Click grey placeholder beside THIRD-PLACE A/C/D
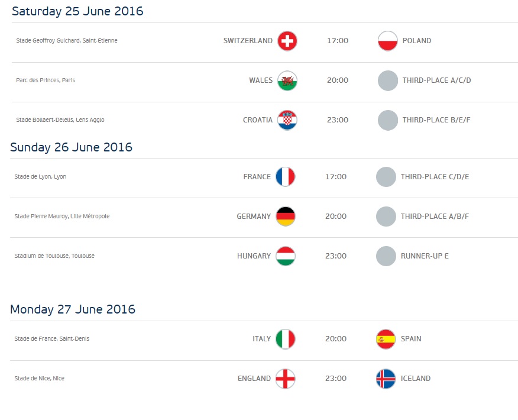This screenshot has height=420, width=518. [x=388, y=80]
